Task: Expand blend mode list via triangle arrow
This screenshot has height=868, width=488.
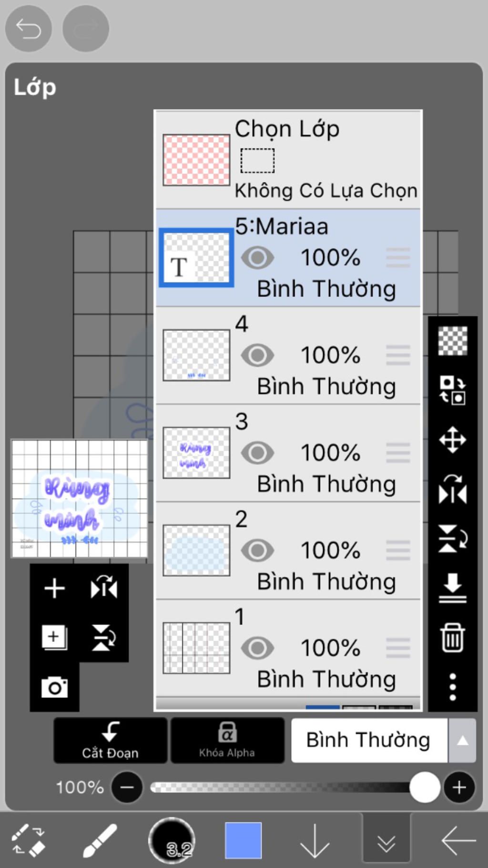Action: pos(462,740)
